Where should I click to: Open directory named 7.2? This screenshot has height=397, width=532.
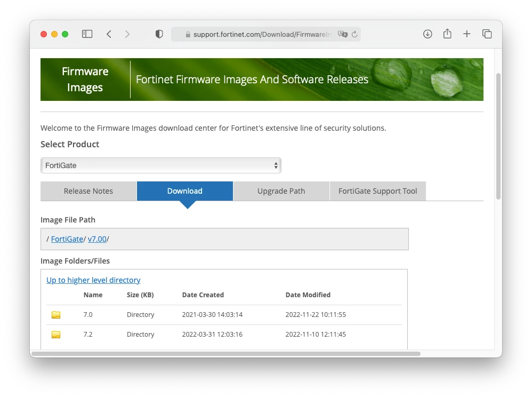coord(88,335)
